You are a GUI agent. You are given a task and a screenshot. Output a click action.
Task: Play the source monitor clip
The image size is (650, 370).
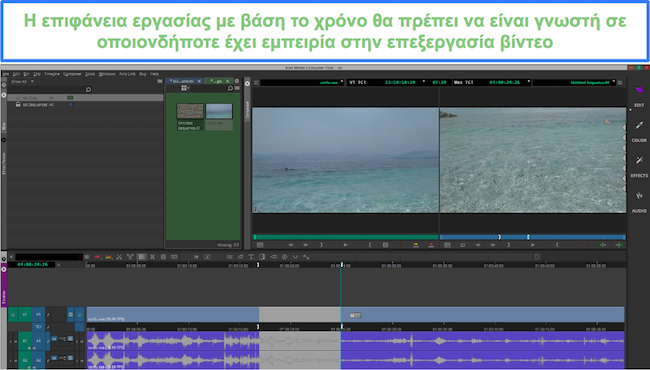[345, 245]
